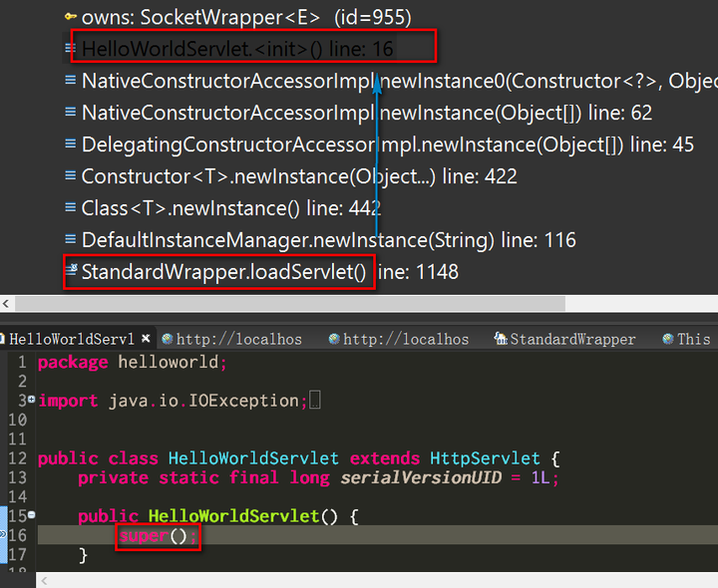Screen dimensions: 718x588
Task: Click the current instruction pointer marker at line 16
Action: tap(3, 534)
